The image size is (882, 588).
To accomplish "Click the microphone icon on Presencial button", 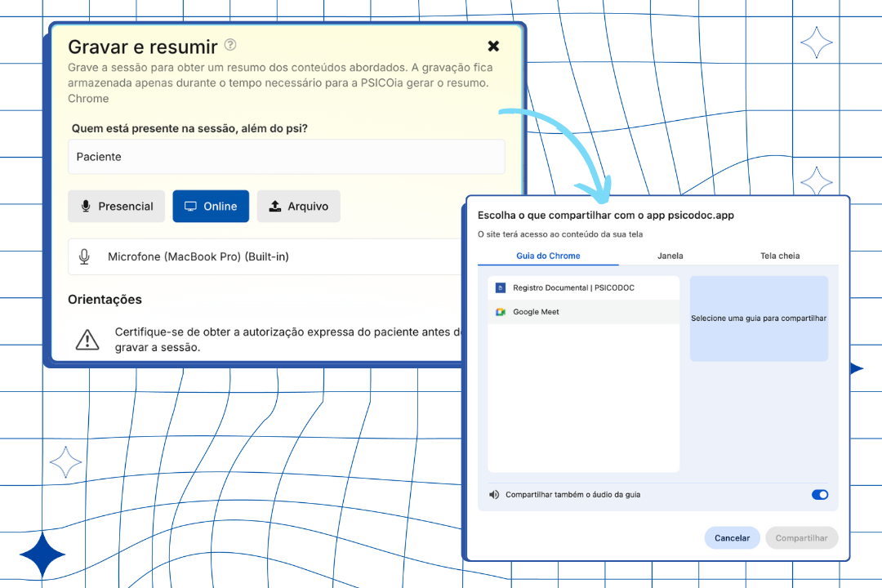I will [x=86, y=207].
